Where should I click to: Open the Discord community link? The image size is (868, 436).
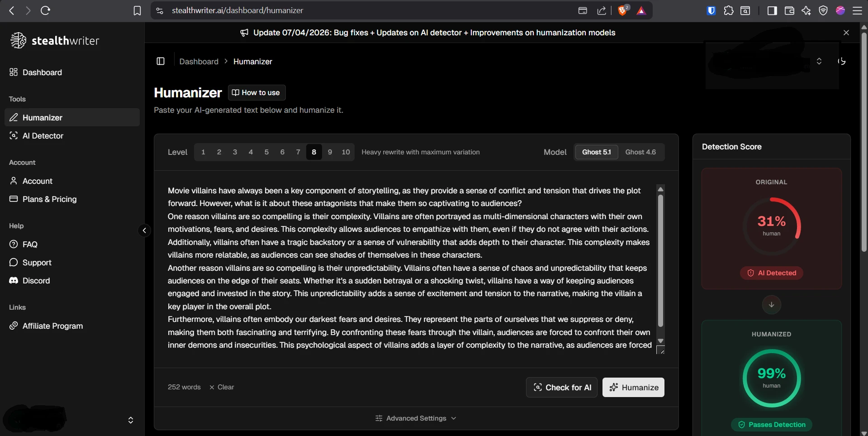click(x=36, y=280)
